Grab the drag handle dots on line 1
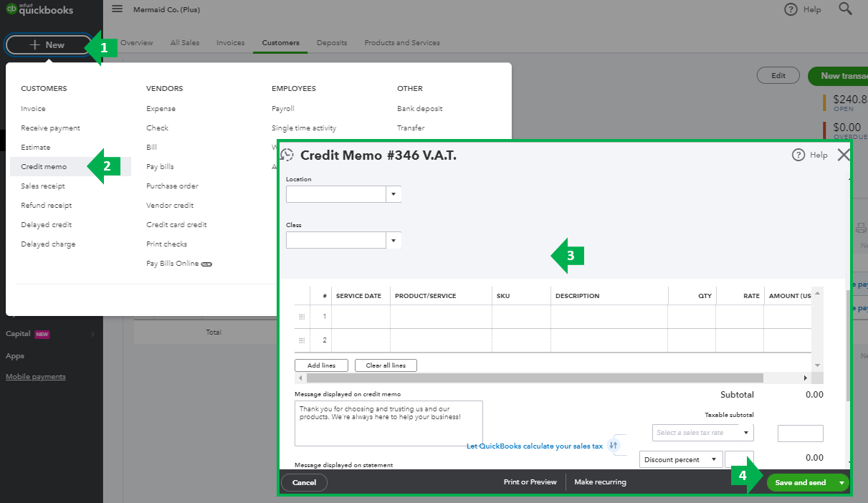Screen dimensions: 868x503 [302, 316]
